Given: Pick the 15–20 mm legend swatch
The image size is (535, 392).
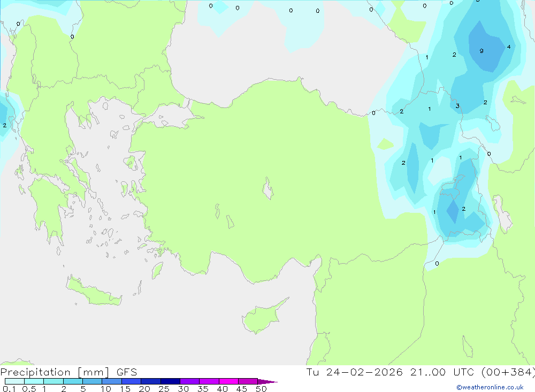Looking at the screenshot, I should (x=132, y=381).
